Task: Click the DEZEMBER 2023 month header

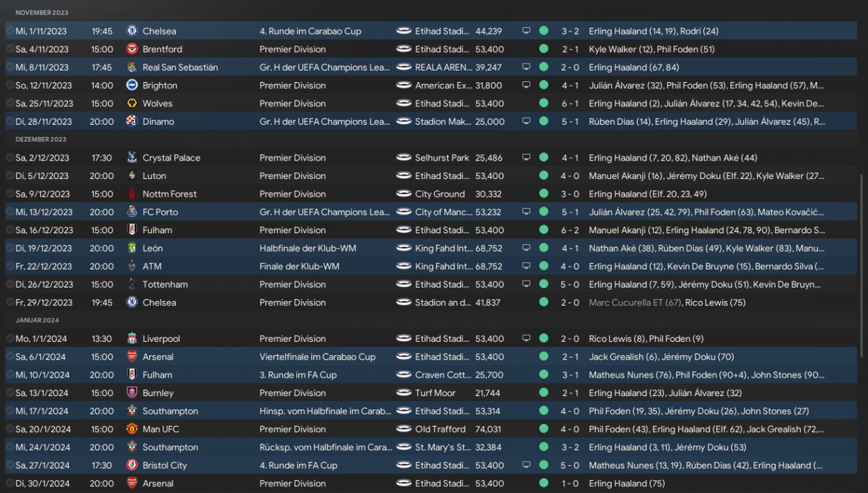Action: point(41,139)
